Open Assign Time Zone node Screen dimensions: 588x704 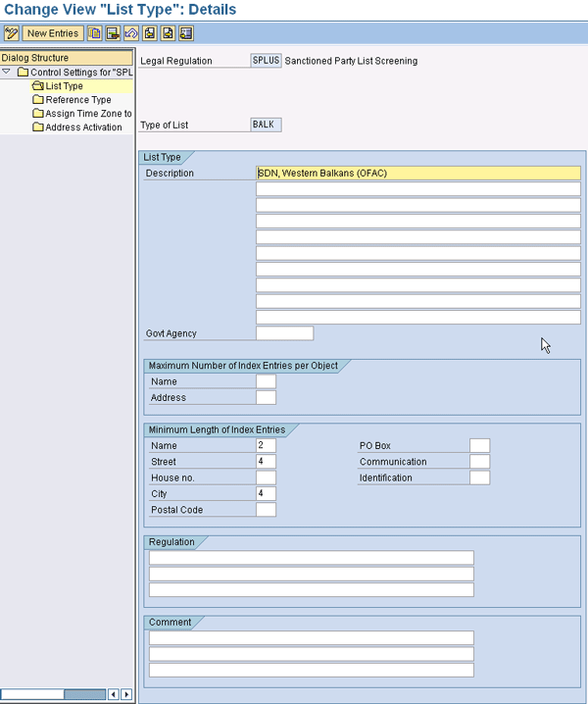pyautogui.click(x=87, y=114)
